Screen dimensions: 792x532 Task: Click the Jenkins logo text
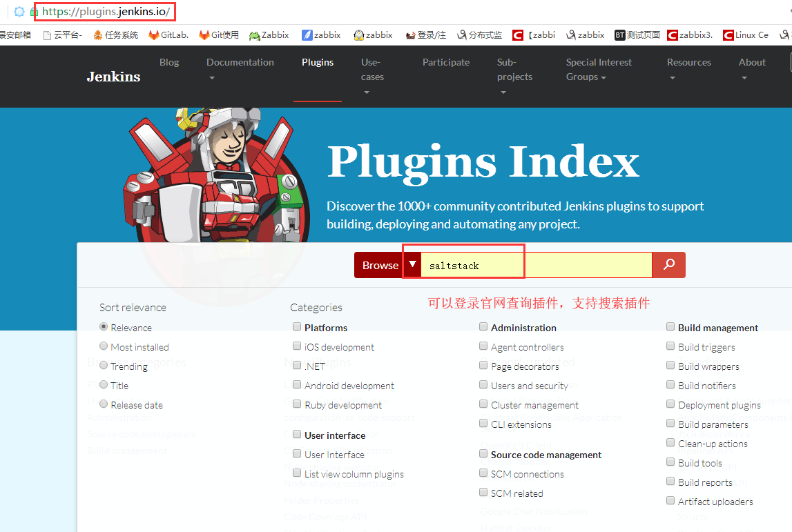(114, 76)
